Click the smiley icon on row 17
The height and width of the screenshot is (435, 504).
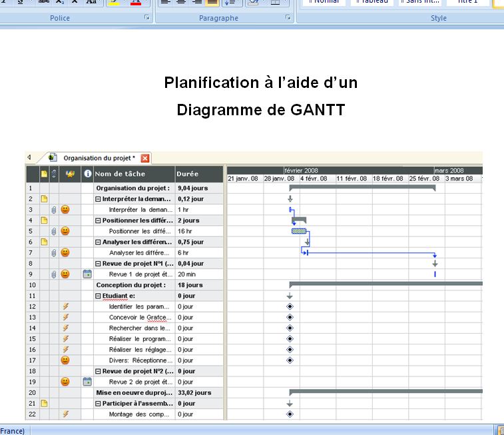pos(65,360)
